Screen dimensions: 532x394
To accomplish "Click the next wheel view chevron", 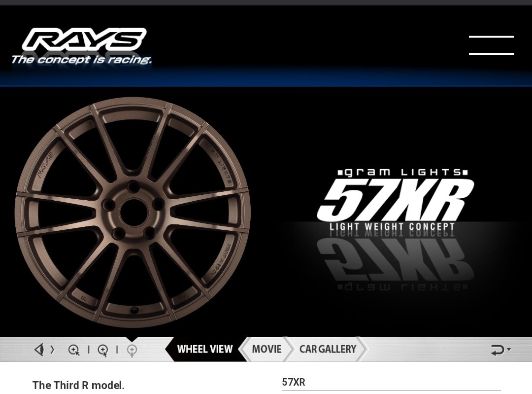I will pos(52,350).
